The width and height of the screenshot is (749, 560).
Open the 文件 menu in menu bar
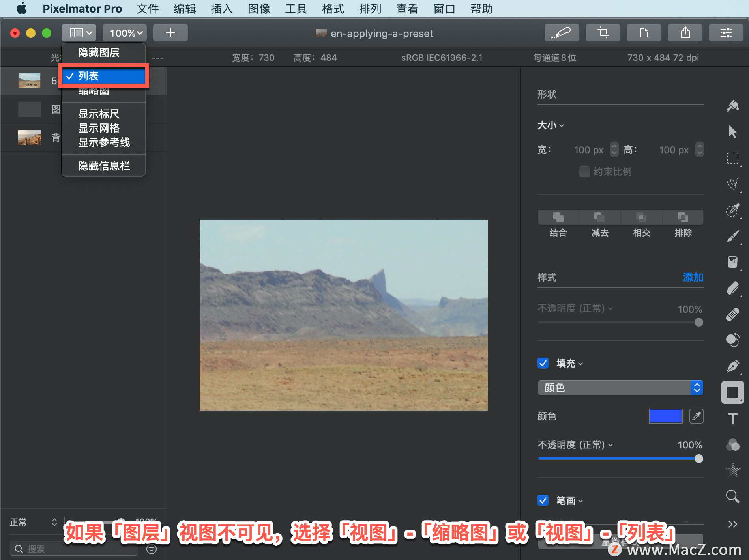[x=148, y=9]
